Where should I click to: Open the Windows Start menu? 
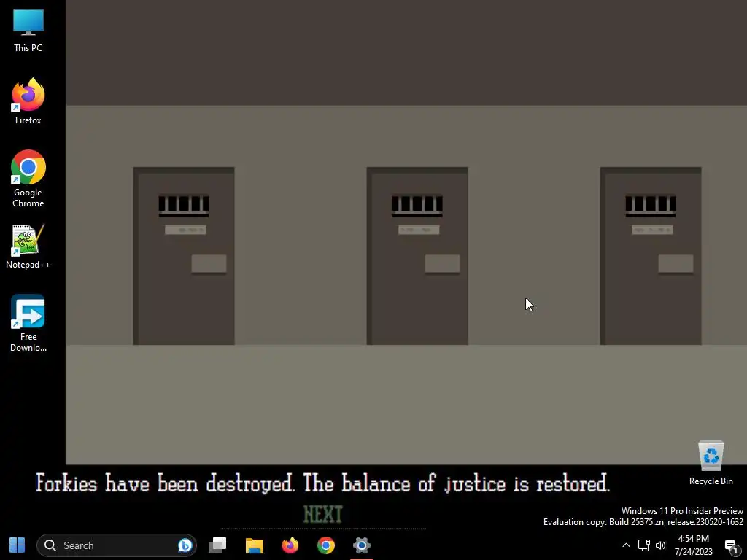(18, 545)
